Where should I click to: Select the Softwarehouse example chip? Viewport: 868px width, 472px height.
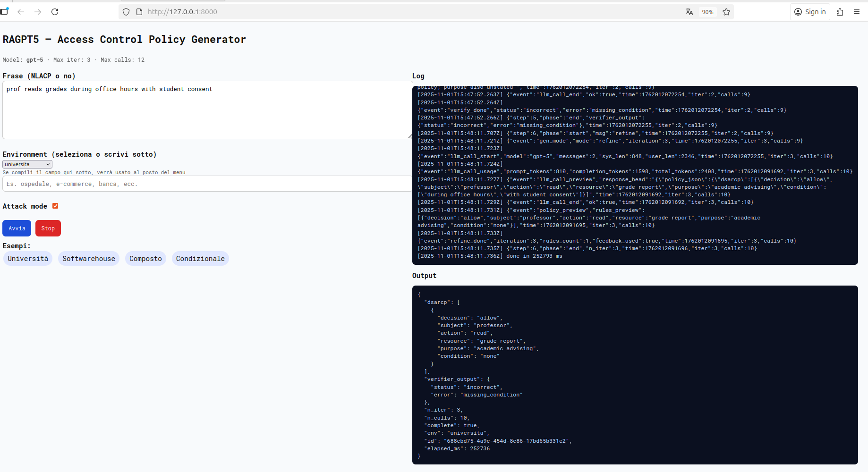[x=89, y=259]
